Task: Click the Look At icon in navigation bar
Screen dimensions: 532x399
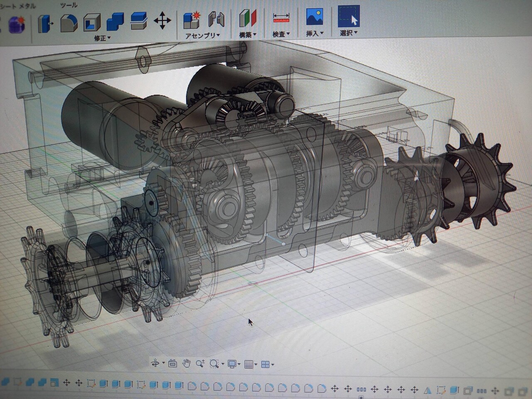Action: tap(172, 364)
